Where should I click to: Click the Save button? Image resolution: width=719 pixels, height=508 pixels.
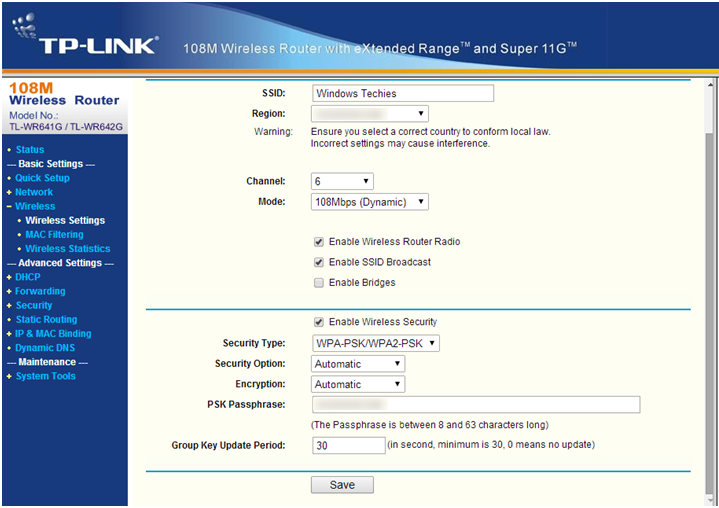pos(342,485)
